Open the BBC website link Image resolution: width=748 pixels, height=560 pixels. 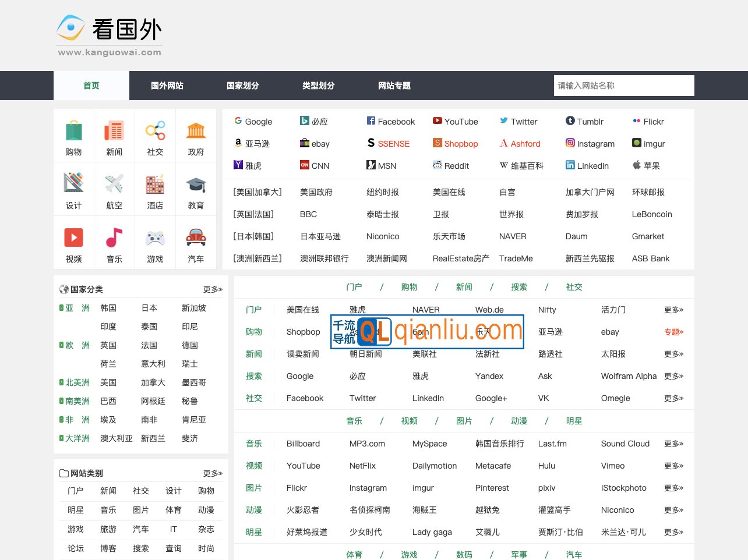[x=308, y=214]
